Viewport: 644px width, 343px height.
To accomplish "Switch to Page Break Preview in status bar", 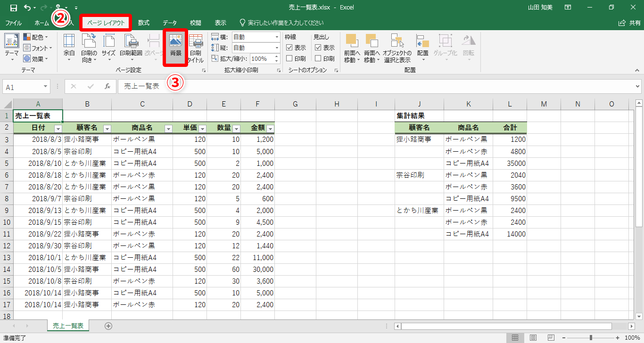I will click(x=551, y=337).
